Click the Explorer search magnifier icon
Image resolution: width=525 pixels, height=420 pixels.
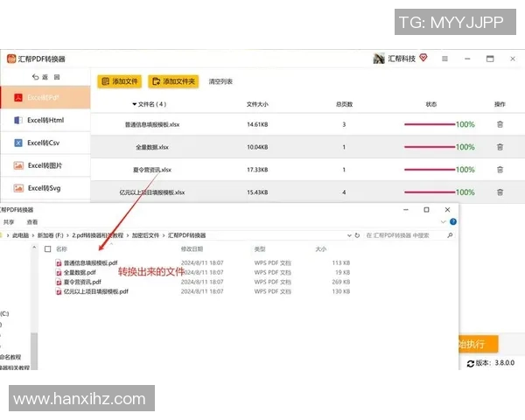coord(450,235)
